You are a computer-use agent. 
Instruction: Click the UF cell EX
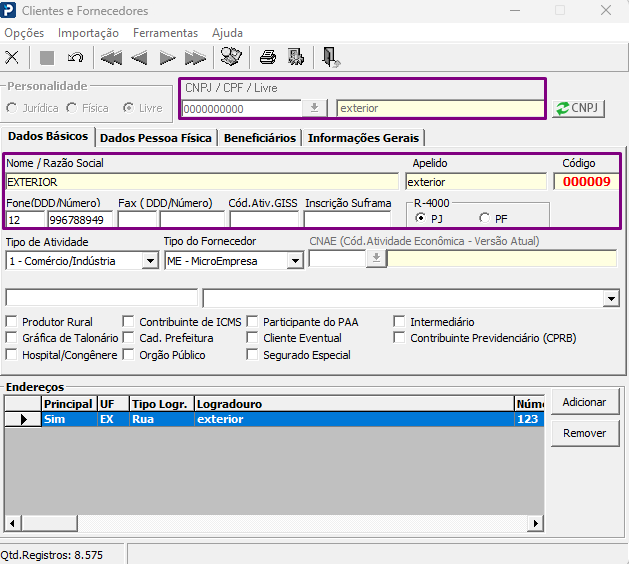pos(113,419)
